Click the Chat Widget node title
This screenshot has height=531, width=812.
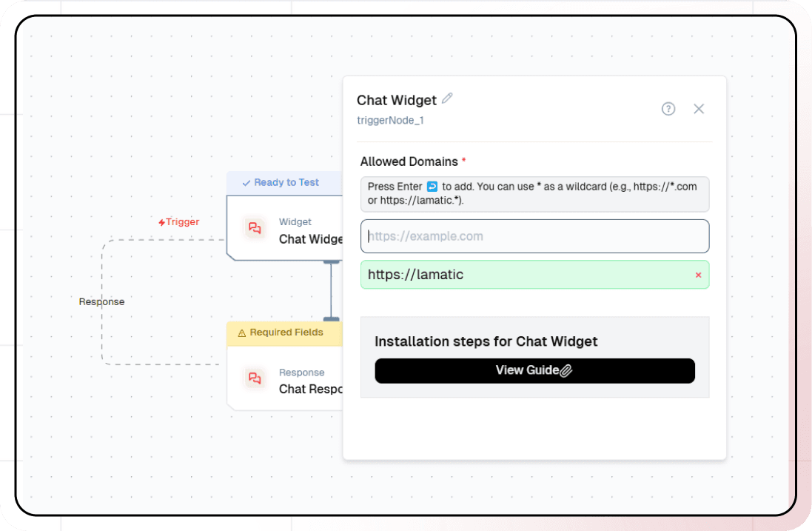click(x=311, y=238)
